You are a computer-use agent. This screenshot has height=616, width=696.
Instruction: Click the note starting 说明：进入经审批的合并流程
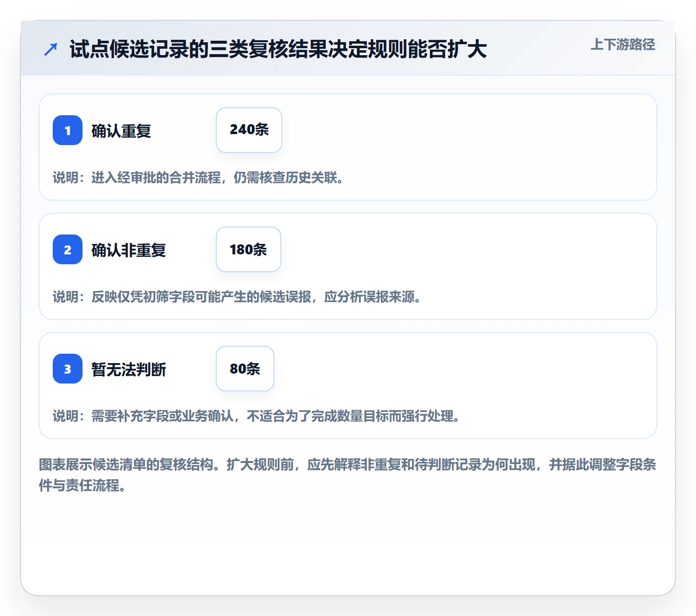tap(198, 177)
